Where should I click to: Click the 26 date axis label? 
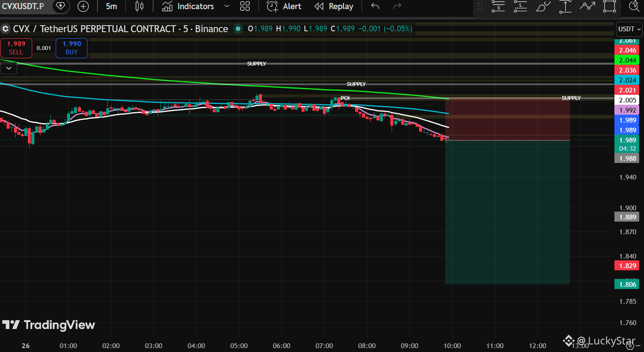(26, 346)
